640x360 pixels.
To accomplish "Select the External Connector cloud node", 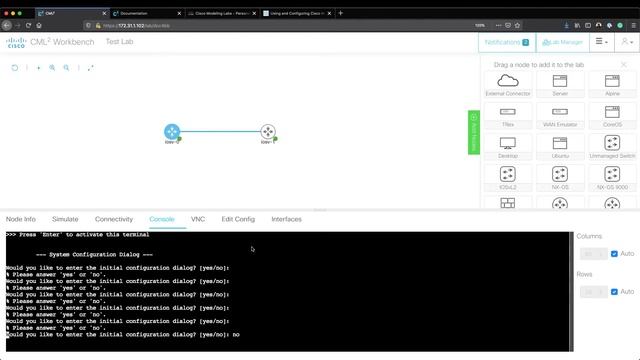I will [508, 85].
